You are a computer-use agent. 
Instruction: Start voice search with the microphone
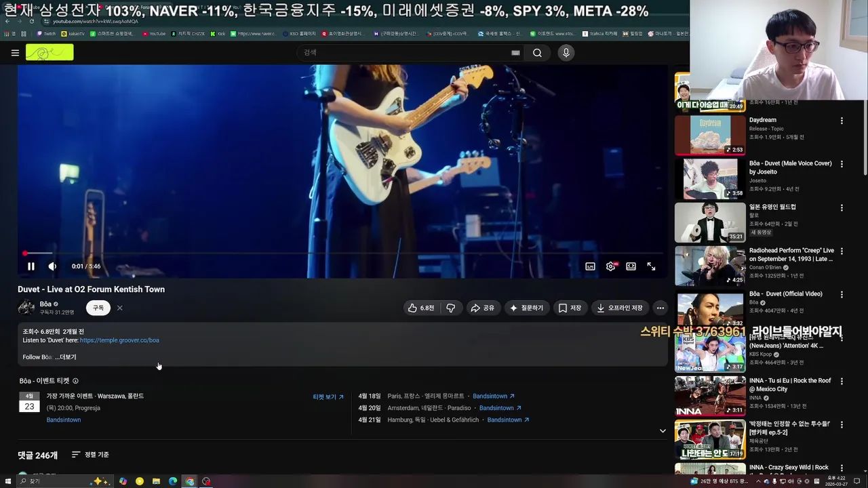[566, 53]
